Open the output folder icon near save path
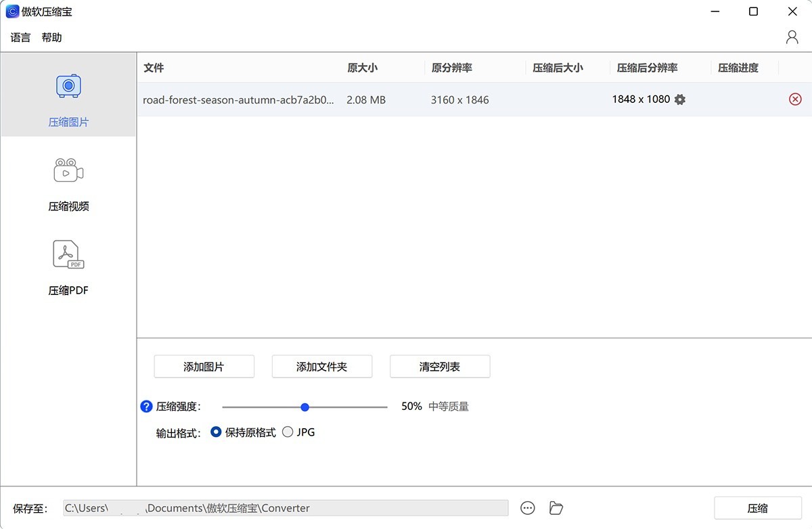This screenshot has width=812, height=529. pos(556,507)
